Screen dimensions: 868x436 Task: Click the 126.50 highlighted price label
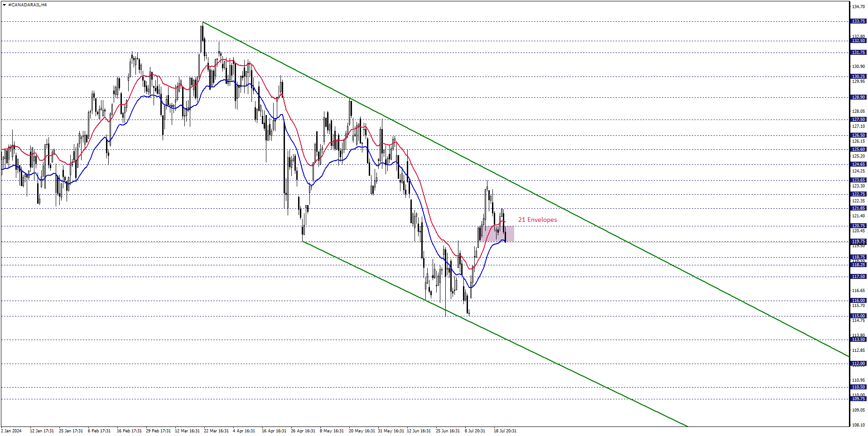click(858, 135)
